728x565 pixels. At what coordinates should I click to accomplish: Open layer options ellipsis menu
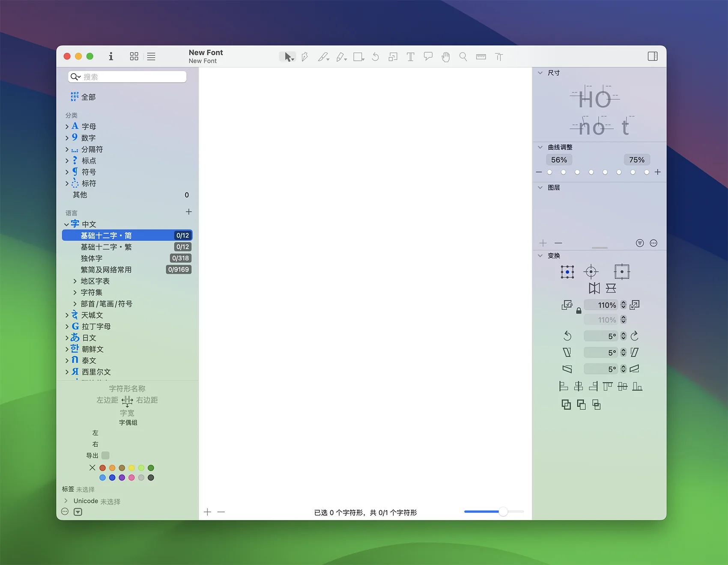coord(653,243)
